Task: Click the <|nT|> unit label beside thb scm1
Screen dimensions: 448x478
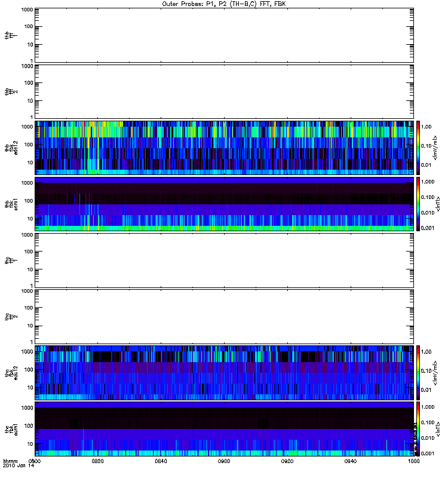Action: tap(438, 204)
